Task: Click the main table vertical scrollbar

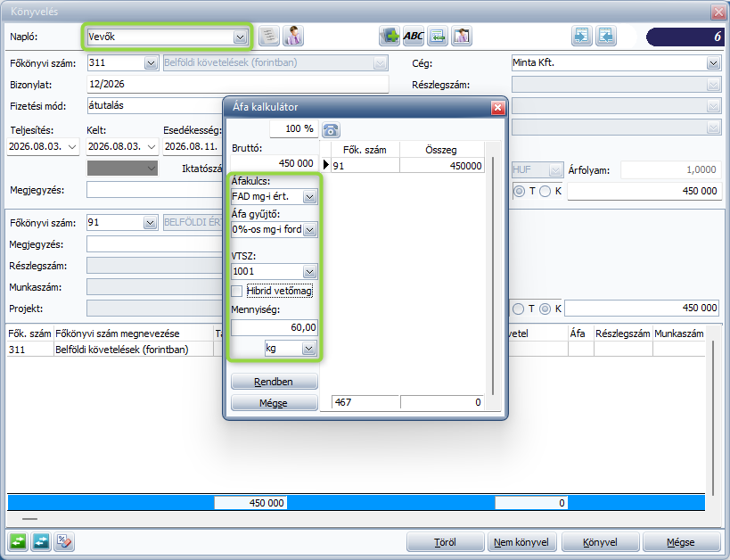Action: tap(712, 418)
